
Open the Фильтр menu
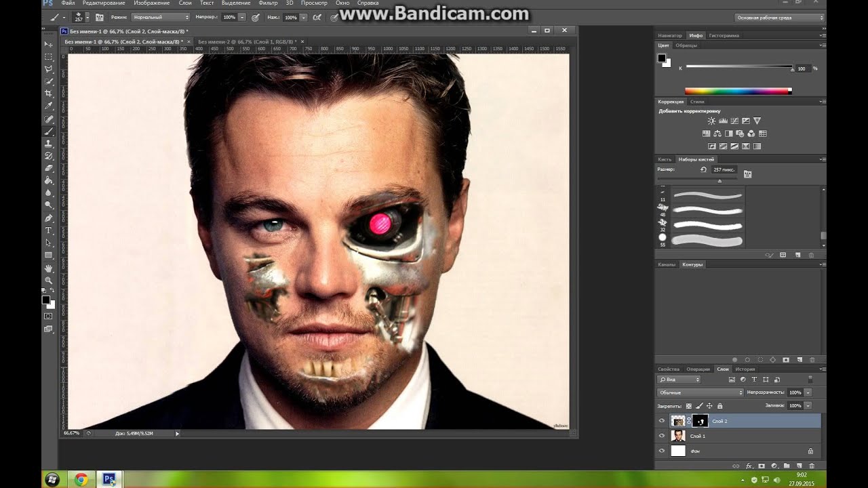pyautogui.click(x=269, y=3)
